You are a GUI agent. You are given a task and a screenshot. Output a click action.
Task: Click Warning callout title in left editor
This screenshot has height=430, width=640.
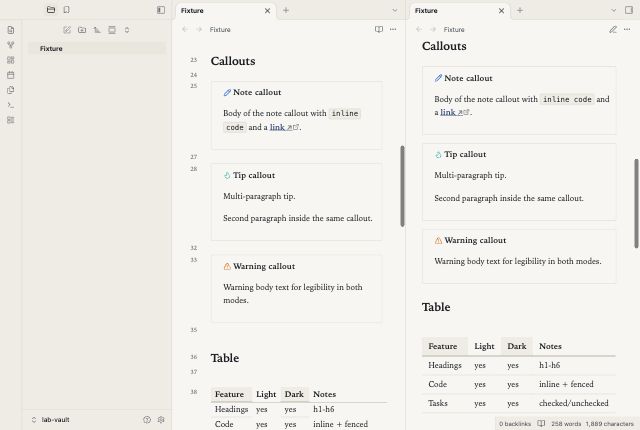click(264, 266)
